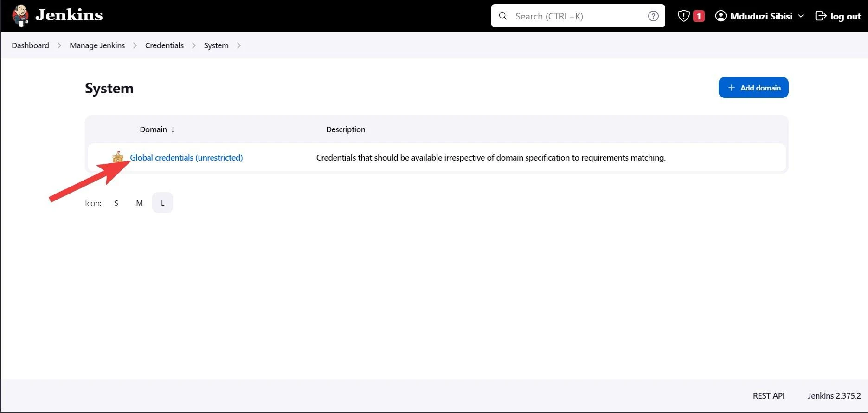Screen dimensions: 868x413
Task: Click the Domain sort arrow
Action: click(173, 129)
